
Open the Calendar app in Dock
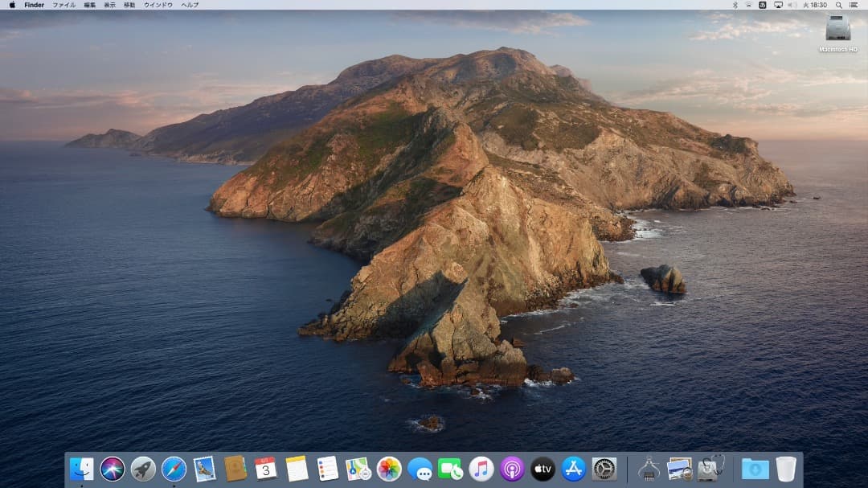(x=266, y=469)
